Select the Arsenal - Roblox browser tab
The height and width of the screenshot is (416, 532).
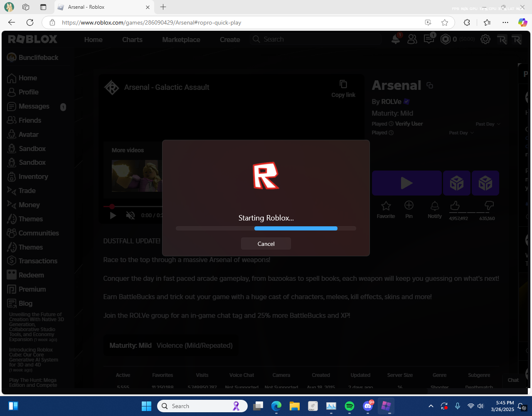(104, 7)
